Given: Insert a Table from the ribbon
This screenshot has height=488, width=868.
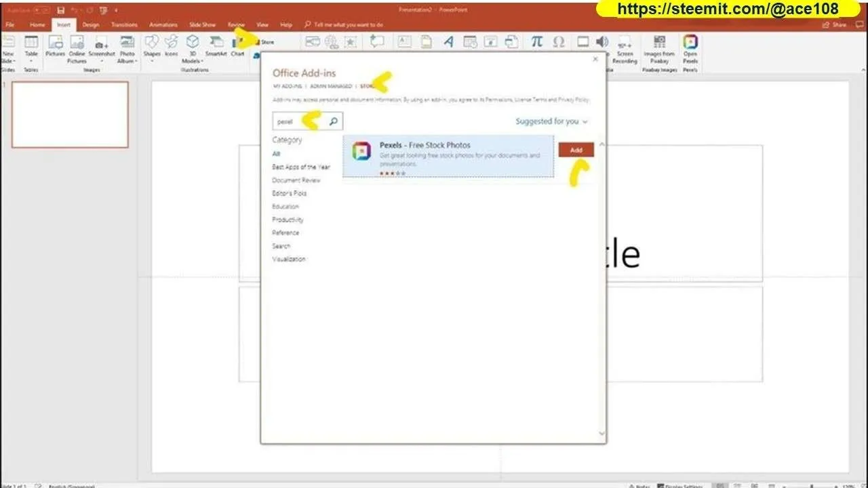Looking at the screenshot, I should coord(31,47).
